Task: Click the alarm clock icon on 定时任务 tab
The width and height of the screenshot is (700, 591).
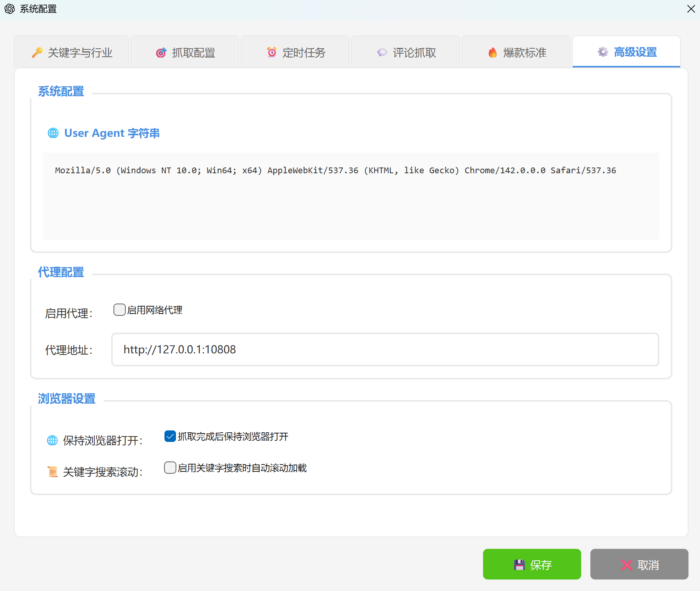Action: [272, 53]
